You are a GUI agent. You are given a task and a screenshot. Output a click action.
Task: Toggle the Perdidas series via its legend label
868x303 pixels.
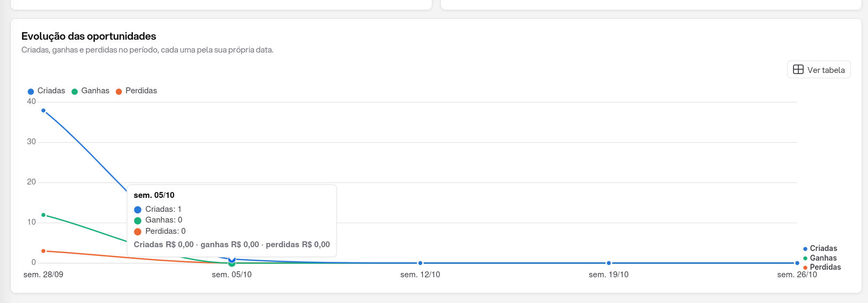pos(141,91)
